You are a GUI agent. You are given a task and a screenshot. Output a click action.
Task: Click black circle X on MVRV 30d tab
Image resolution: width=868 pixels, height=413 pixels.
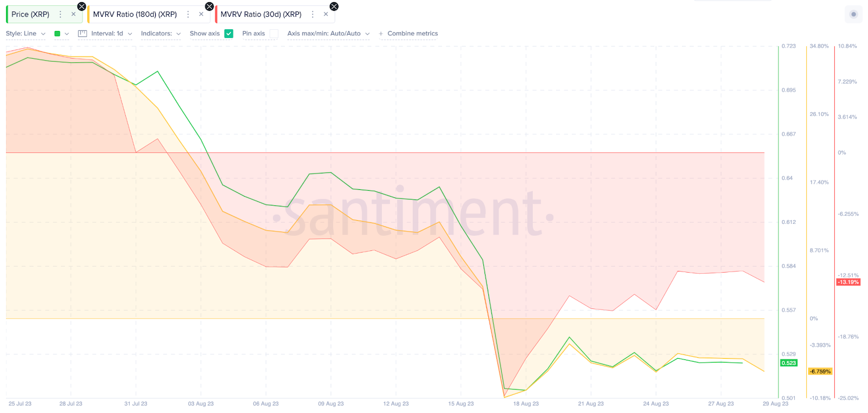pyautogui.click(x=334, y=7)
